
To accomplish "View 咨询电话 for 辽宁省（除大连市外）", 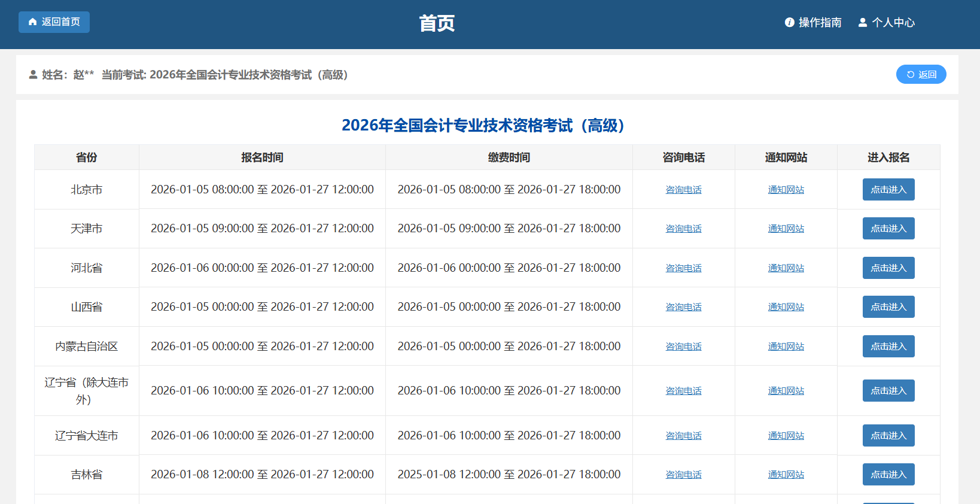I will 683,391.
